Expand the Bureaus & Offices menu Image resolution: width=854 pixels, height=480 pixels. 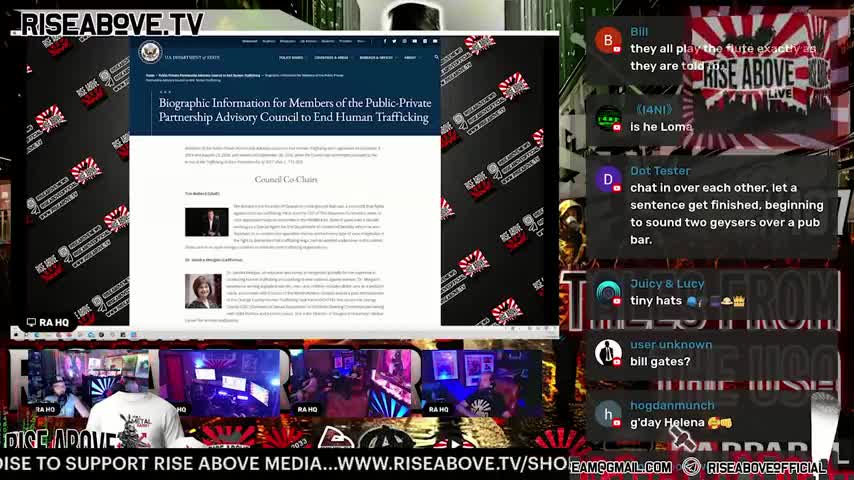coord(377,57)
